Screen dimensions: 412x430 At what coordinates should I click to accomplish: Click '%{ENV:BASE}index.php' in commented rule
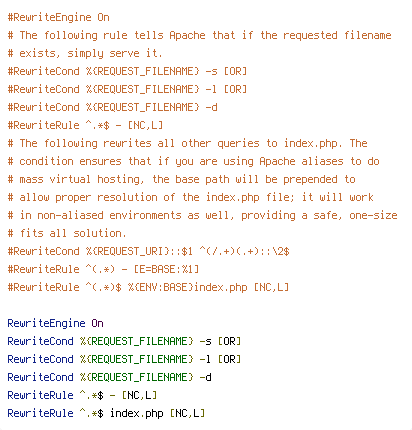click(187, 287)
